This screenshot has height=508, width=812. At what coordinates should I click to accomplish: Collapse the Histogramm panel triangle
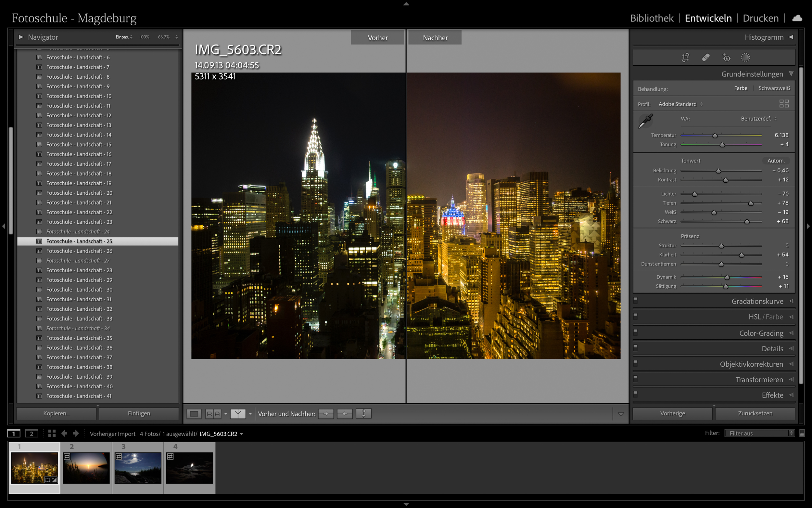tap(791, 37)
